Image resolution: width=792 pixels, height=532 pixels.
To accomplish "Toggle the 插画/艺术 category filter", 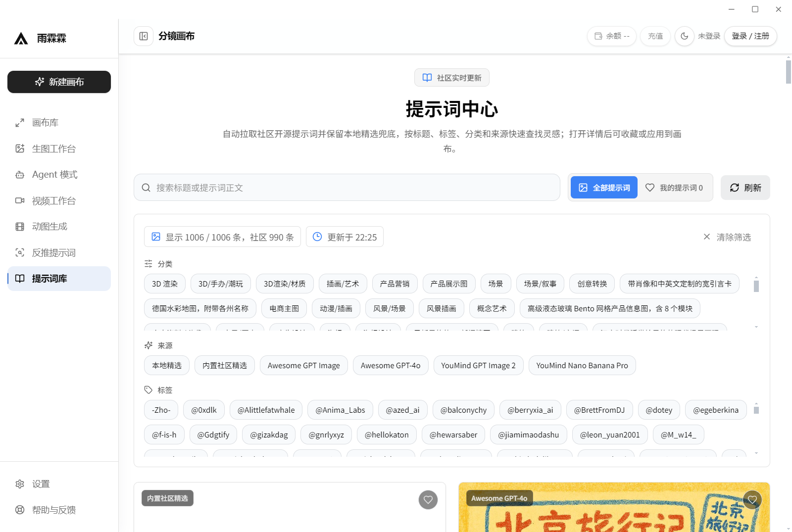I will (x=343, y=284).
